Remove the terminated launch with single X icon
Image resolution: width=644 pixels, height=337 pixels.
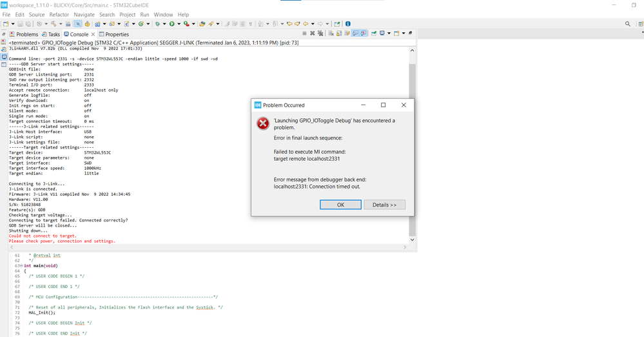[x=313, y=34]
